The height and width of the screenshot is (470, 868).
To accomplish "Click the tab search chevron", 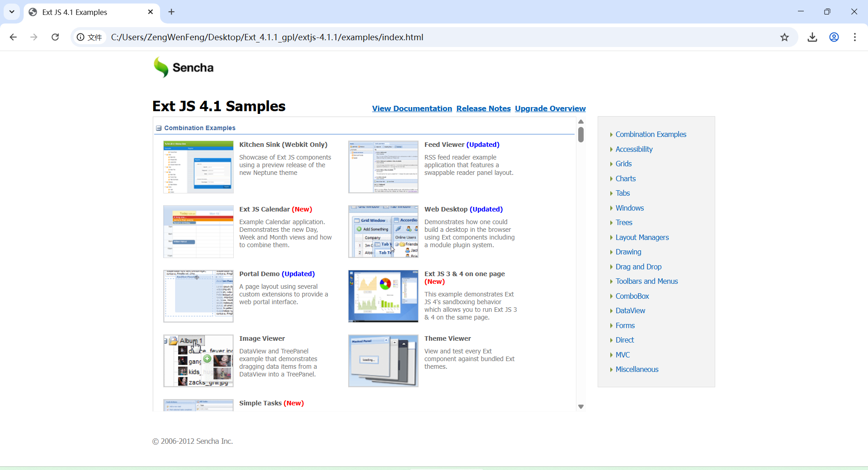I will pyautogui.click(x=12, y=12).
